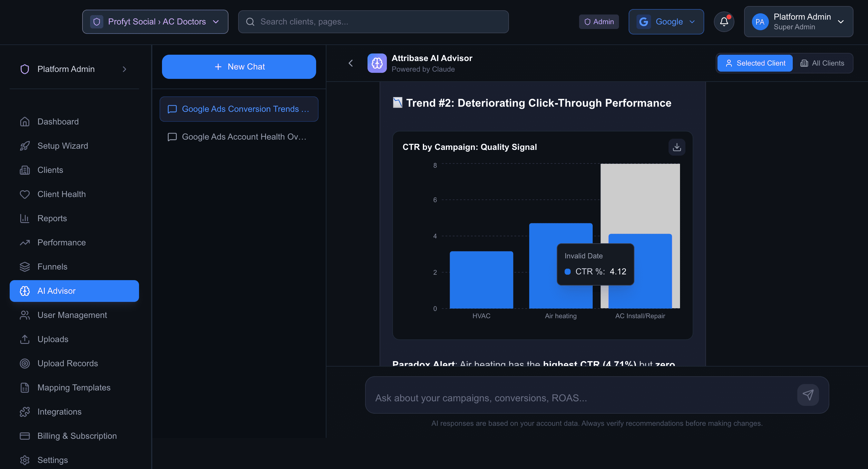Open the Clients page

click(74, 170)
